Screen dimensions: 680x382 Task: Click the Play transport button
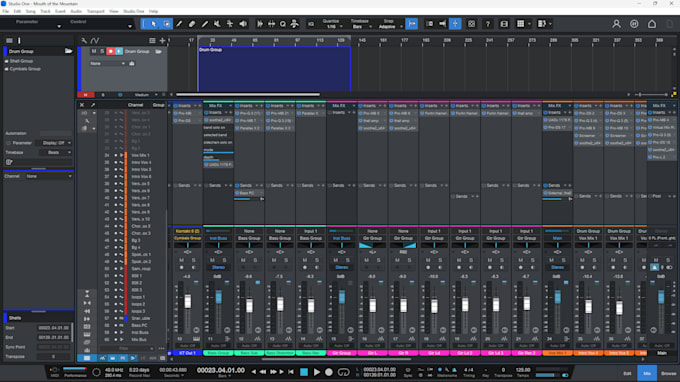click(317, 372)
